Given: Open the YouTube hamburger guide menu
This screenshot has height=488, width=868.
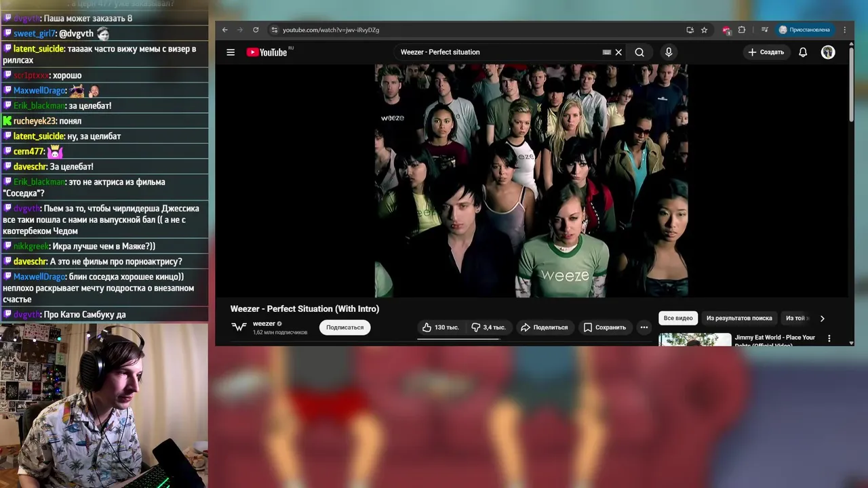Looking at the screenshot, I should tap(231, 52).
